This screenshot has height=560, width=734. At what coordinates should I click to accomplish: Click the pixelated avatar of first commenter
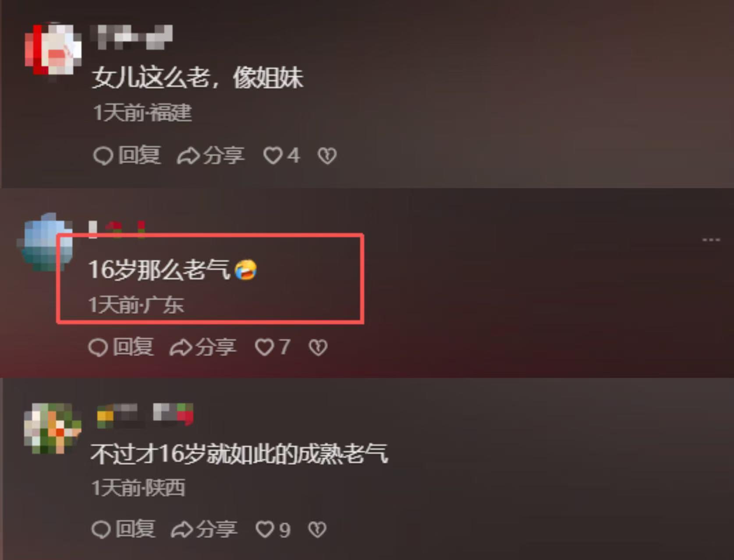tap(53, 50)
